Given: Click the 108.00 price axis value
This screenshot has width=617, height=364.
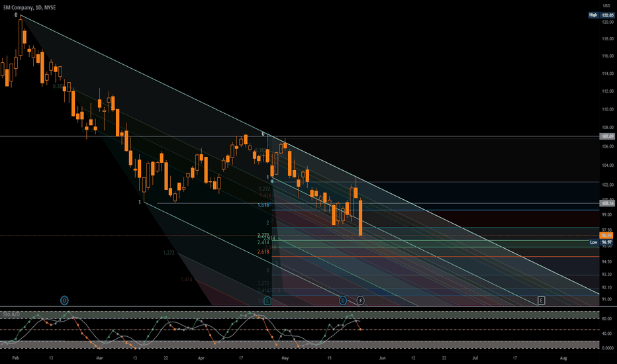Looking at the screenshot, I should 608,128.
